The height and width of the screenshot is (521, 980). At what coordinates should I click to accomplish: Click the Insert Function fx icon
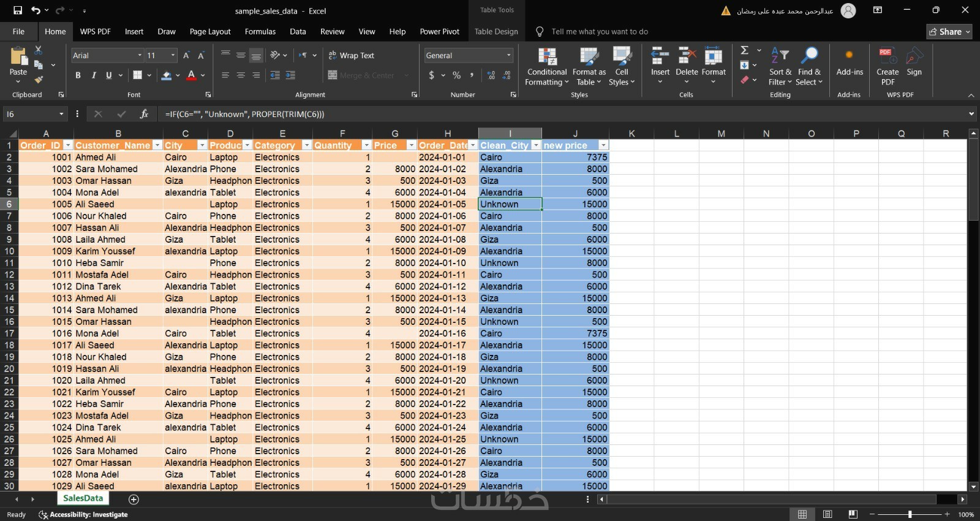tap(144, 114)
